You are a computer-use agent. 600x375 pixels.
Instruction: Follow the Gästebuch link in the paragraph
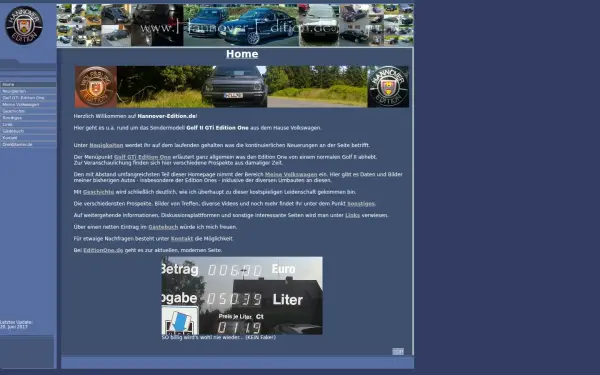(163, 227)
